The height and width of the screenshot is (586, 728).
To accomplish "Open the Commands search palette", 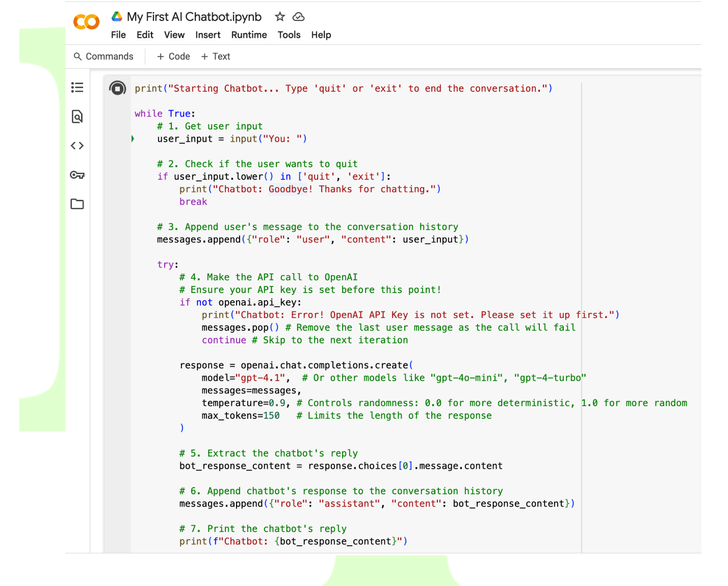I will [103, 57].
